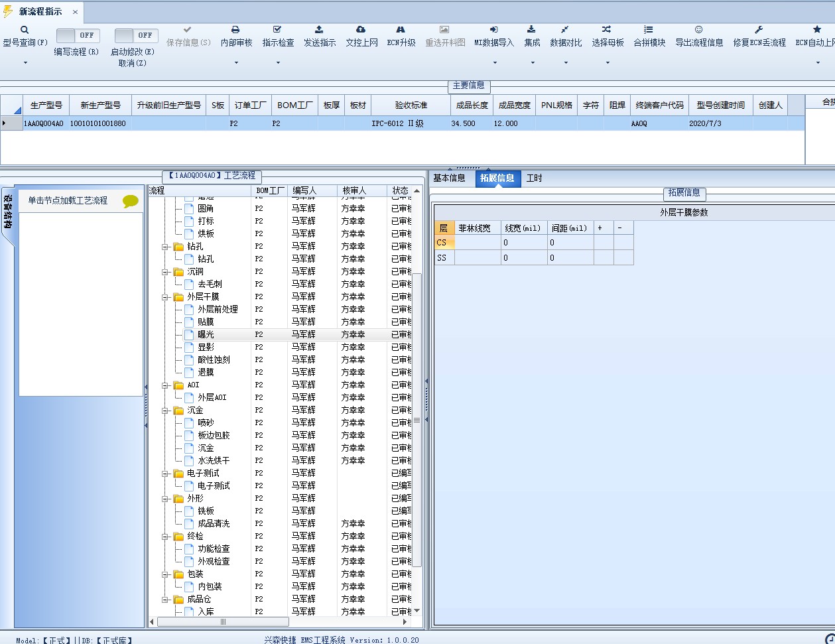This screenshot has height=644, width=835.
Task: Click the ECN升级 icon
Action: click(401, 30)
